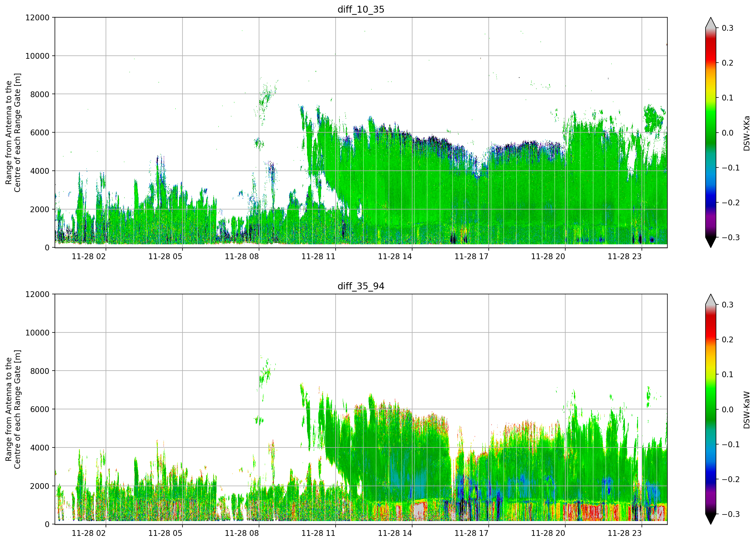
Task: Click the bottom colorbar black lower arrow
Action: (711, 519)
